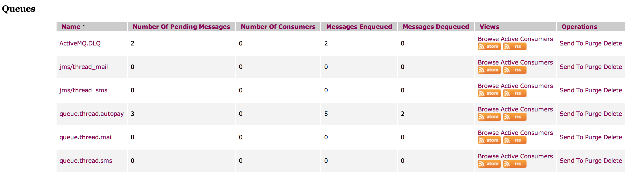Open rss feed for queue.thread.sms

point(515,164)
